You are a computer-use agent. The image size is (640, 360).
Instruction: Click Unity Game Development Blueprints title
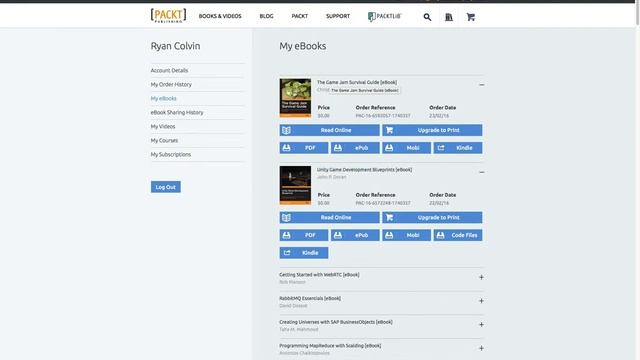[x=364, y=170]
